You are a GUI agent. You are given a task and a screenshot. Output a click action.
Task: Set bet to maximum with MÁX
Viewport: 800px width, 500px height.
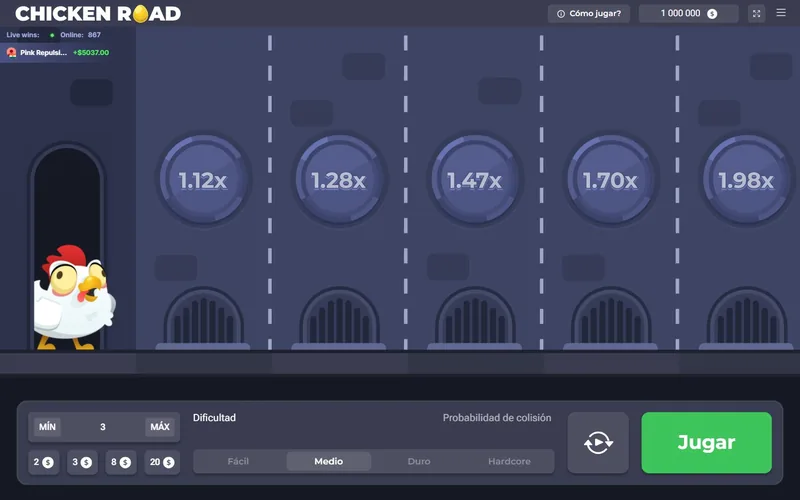[160, 427]
